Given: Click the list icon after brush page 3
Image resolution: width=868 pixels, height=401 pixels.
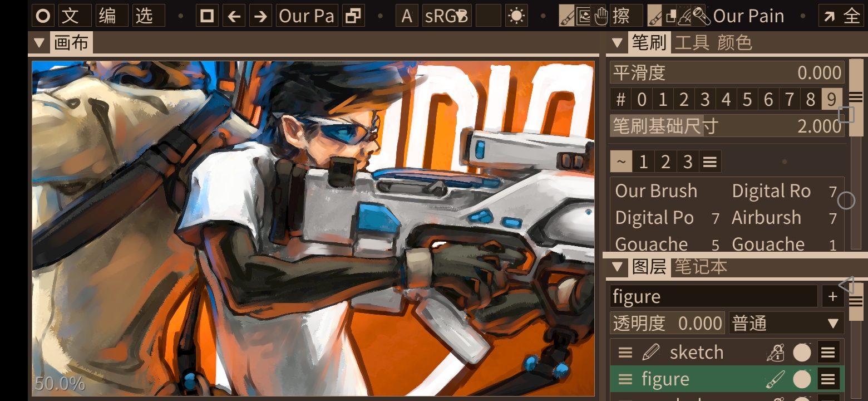Looking at the screenshot, I should (x=709, y=162).
